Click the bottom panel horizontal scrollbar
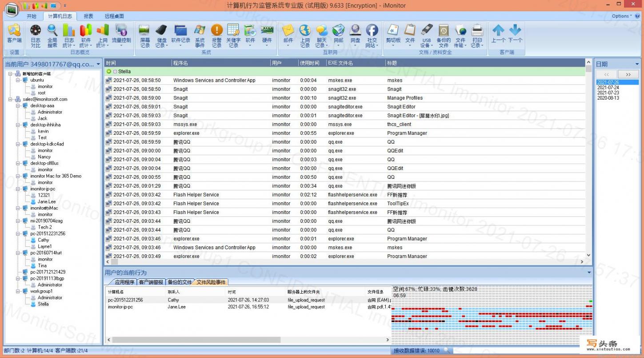This screenshot has height=358, width=644. click(196, 340)
